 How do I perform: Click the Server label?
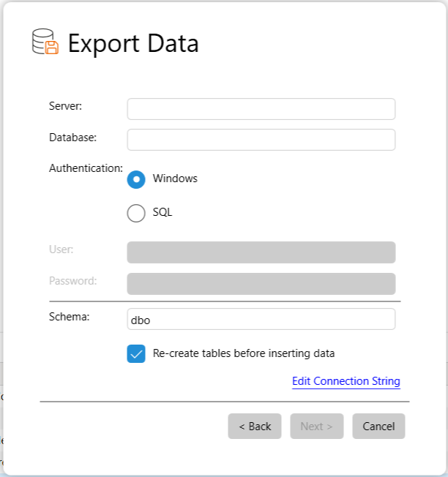tap(65, 106)
